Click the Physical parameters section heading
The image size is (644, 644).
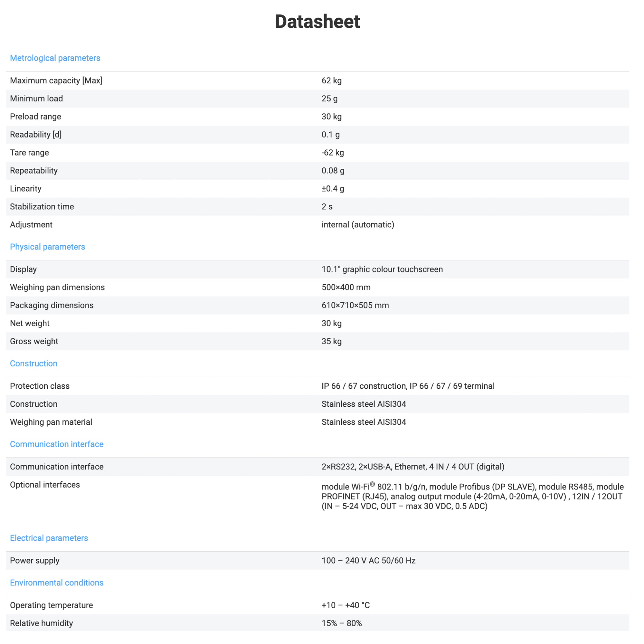pyautogui.click(x=47, y=247)
